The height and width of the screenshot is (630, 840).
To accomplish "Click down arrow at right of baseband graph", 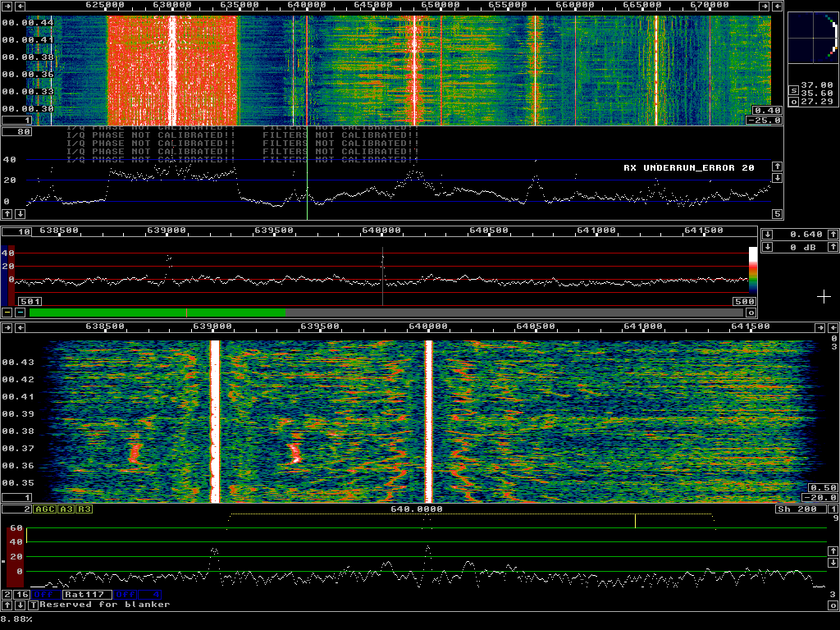I will click(x=833, y=563).
